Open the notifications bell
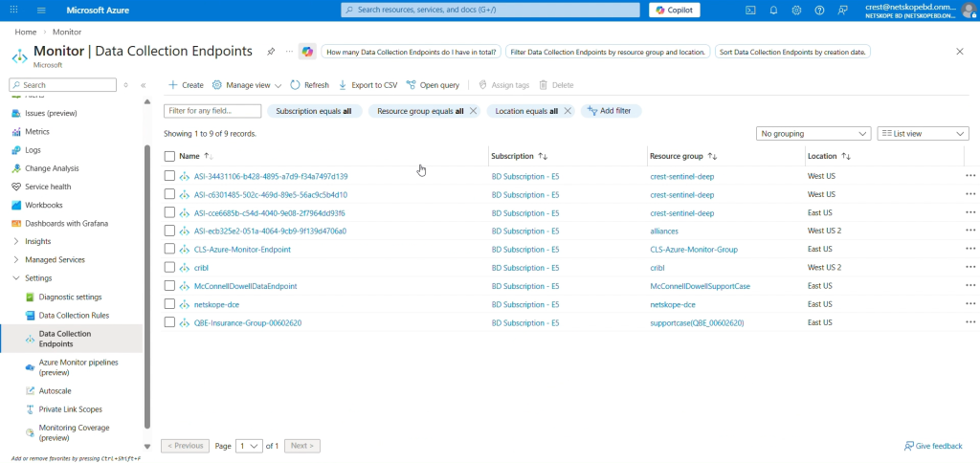Image resolution: width=980 pixels, height=463 pixels. [x=773, y=10]
